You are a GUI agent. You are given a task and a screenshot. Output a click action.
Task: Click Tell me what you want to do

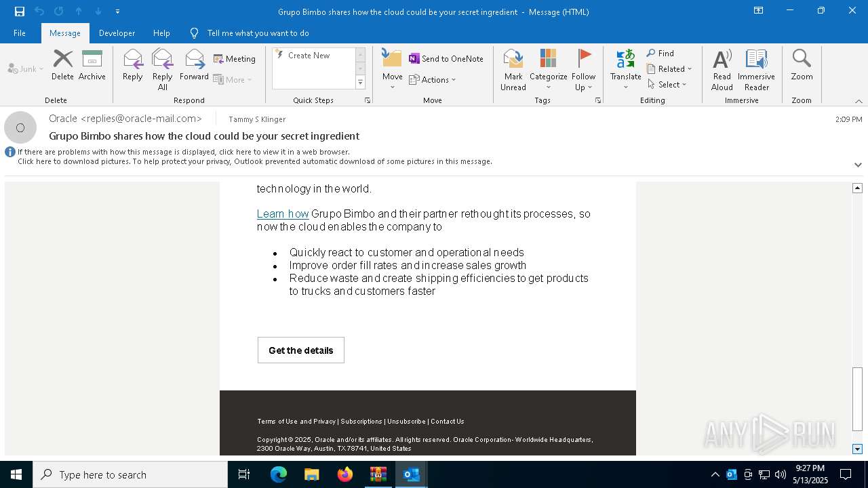pos(258,33)
